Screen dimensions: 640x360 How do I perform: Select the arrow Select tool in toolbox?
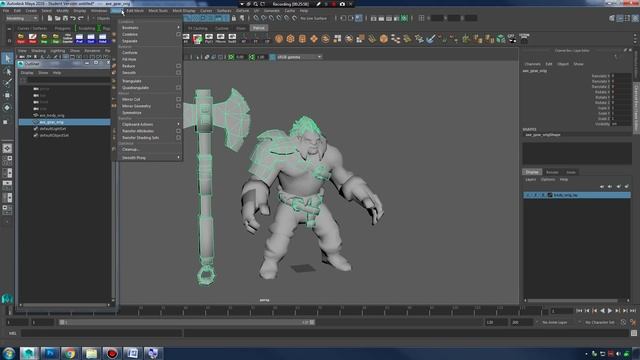pyautogui.click(x=7, y=58)
